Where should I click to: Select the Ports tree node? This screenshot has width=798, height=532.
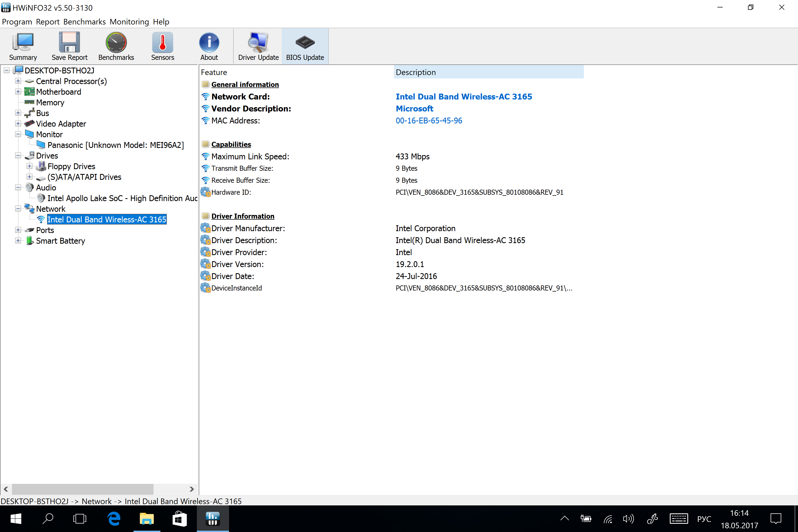pyautogui.click(x=45, y=230)
